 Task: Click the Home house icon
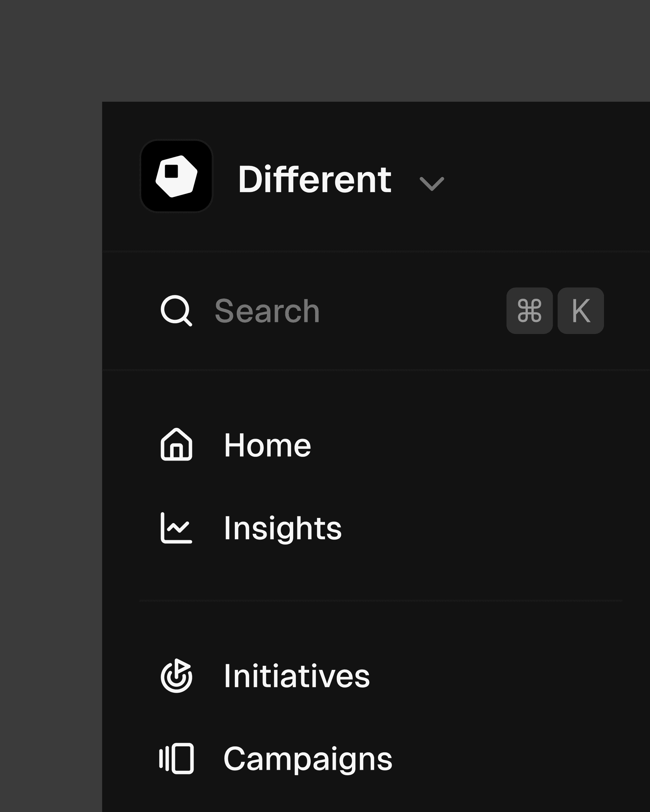[x=176, y=444]
